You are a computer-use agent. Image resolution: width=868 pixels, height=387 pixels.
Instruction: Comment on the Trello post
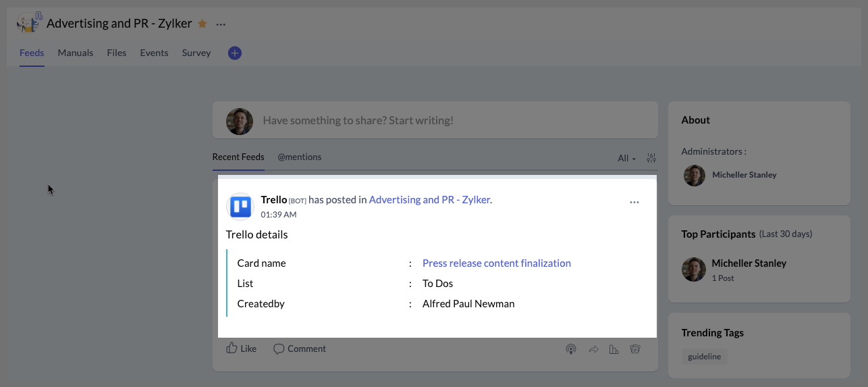pos(300,349)
